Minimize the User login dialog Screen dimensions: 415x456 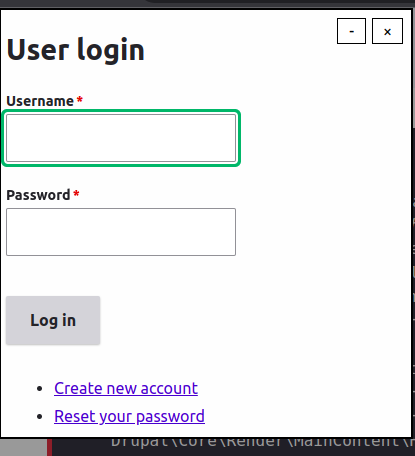351,31
